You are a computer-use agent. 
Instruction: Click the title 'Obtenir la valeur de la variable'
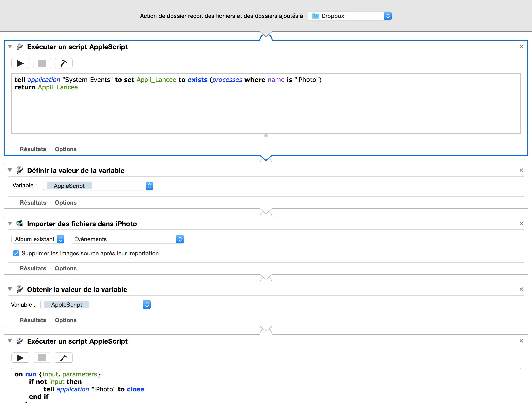tap(77, 289)
